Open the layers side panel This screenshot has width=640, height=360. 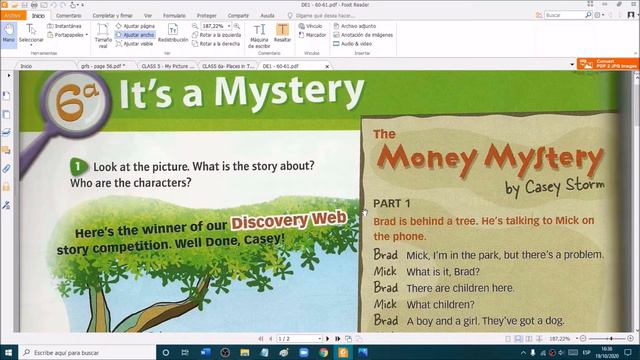pyautogui.click(x=6, y=132)
